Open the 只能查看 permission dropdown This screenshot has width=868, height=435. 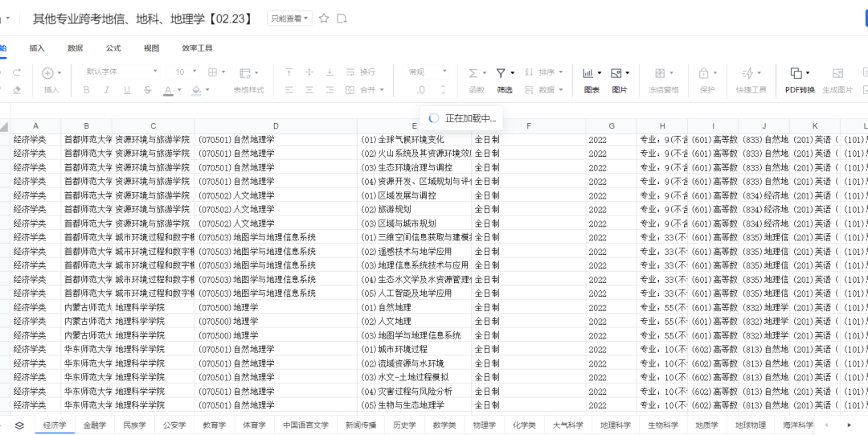click(289, 18)
